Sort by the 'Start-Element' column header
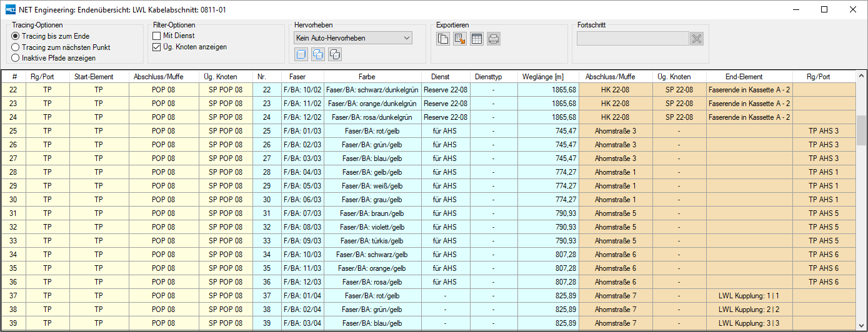Image resolution: width=868 pixels, height=332 pixels. point(99,77)
